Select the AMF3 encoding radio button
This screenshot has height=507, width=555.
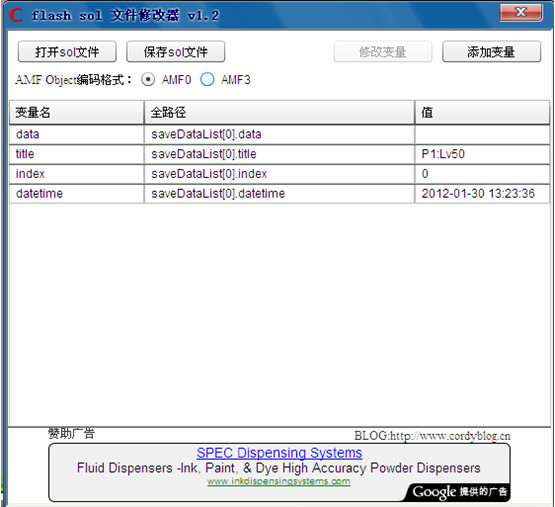207,79
